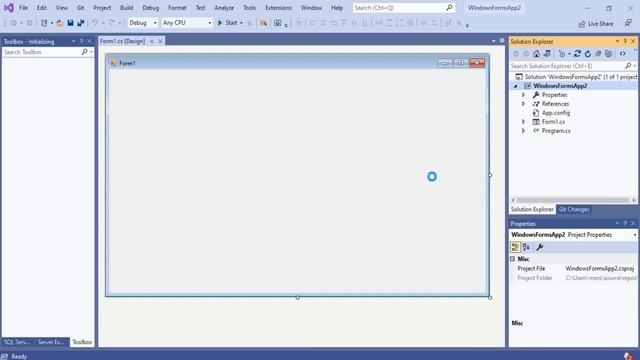640x360 pixels.
Task: Click the Project File property row
Action: pos(573,268)
